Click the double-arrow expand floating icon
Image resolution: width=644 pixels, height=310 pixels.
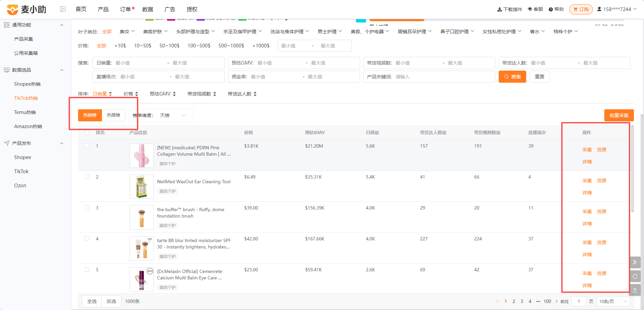(635, 262)
